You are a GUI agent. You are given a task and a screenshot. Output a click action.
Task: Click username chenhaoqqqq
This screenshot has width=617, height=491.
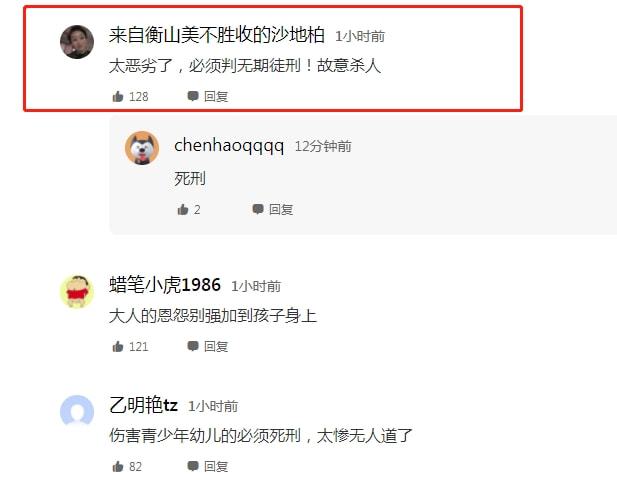(x=229, y=146)
